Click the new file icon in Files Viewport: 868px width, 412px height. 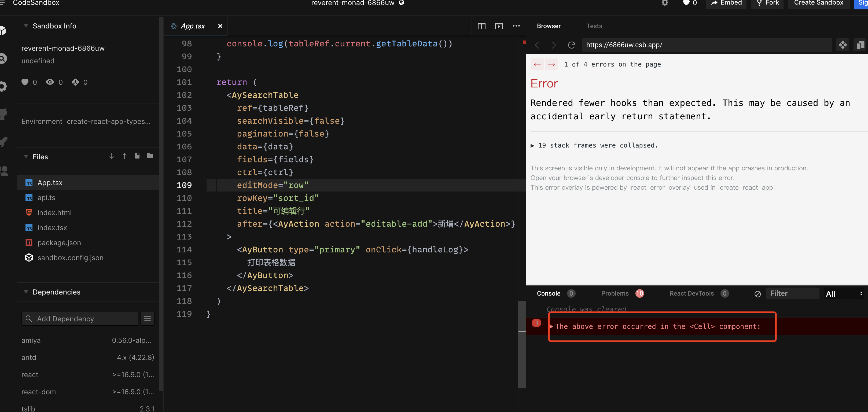(137, 156)
